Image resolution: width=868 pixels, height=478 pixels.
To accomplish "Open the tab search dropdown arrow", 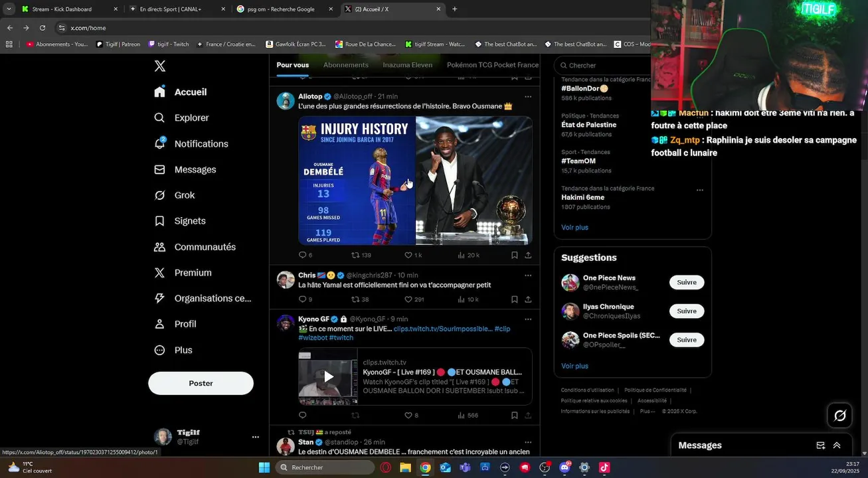I will click(x=9, y=9).
